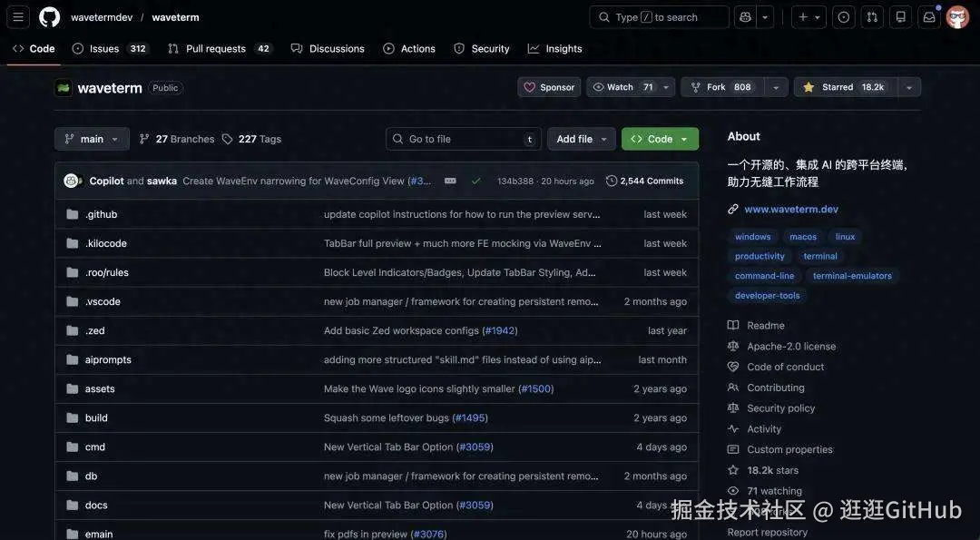Open notifications inbox
Screen dimensions: 980x540
tap(929, 17)
